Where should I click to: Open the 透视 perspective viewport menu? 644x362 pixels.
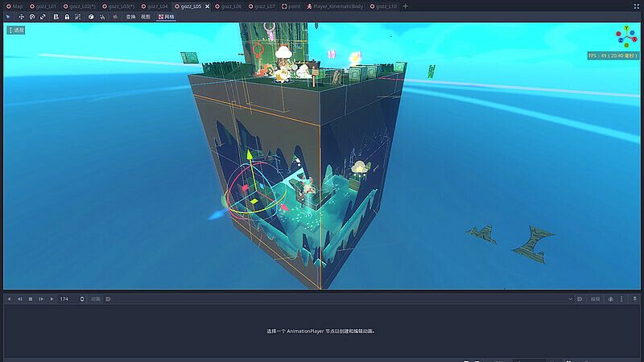click(16, 30)
